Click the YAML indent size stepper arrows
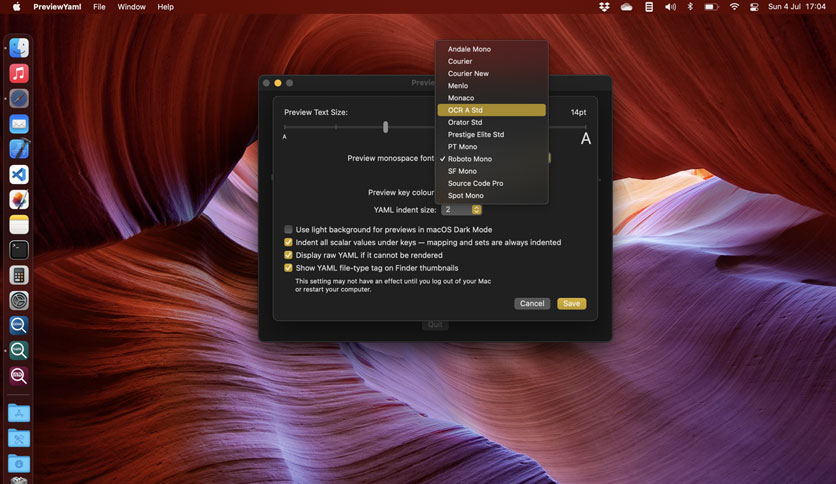The image size is (836, 484). click(477, 210)
